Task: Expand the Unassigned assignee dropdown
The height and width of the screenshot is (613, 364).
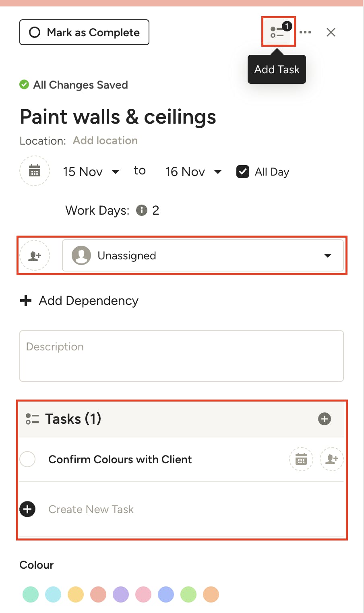Action: pos(203,256)
